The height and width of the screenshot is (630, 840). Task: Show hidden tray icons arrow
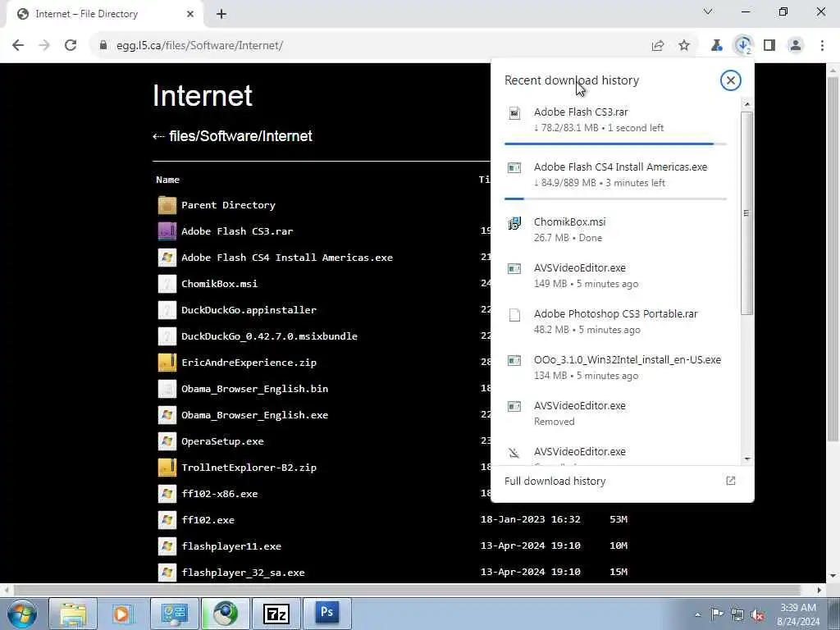(697, 614)
